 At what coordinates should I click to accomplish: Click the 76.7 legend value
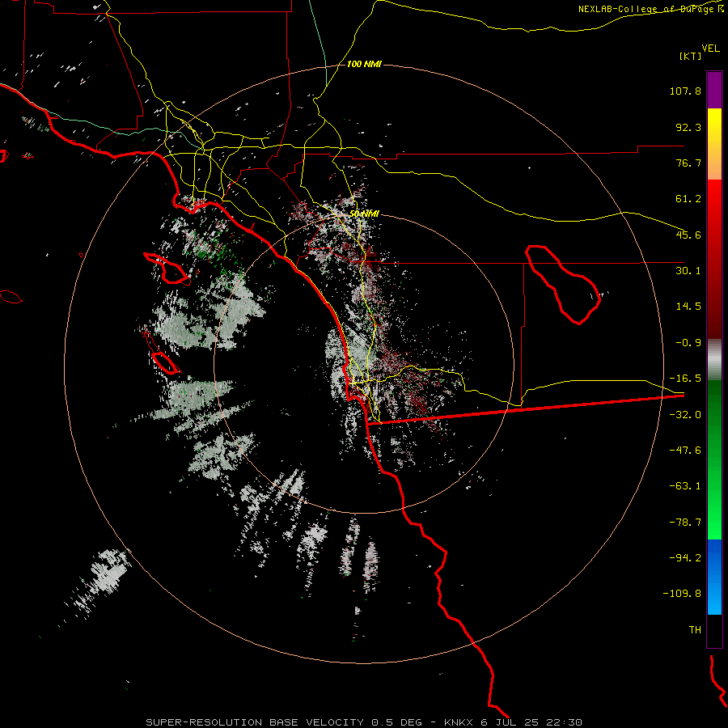click(688, 163)
